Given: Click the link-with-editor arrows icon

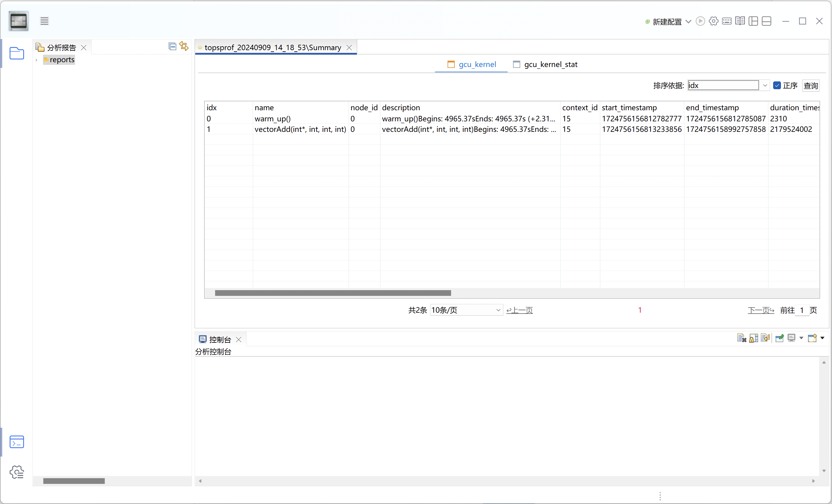Looking at the screenshot, I should (x=184, y=46).
